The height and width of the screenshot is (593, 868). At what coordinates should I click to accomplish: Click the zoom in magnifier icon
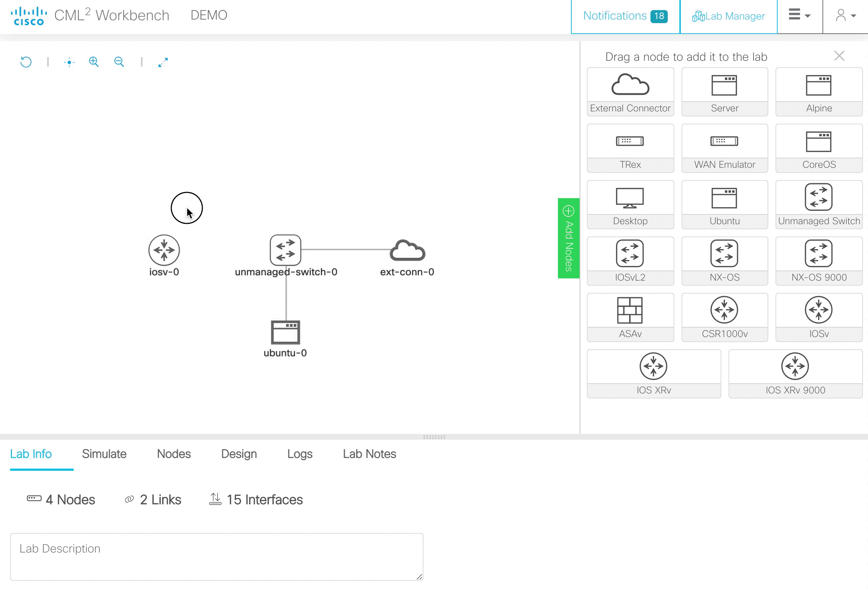click(94, 62)
